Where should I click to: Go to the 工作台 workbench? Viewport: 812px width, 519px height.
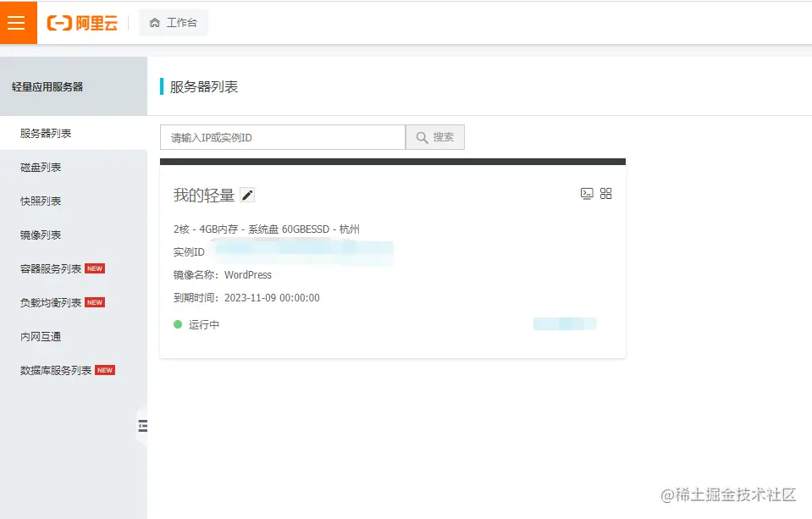point(174,23)
